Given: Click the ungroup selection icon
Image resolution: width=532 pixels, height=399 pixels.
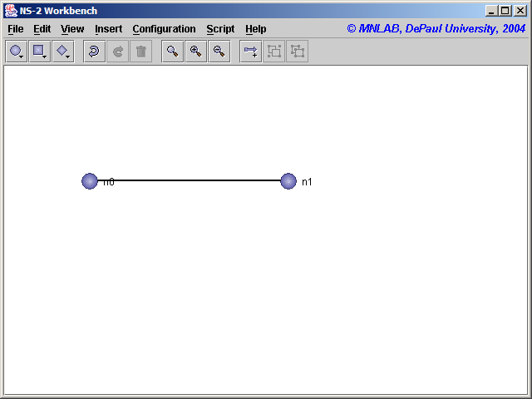Looking at the screenshot, I should [298, 52].
